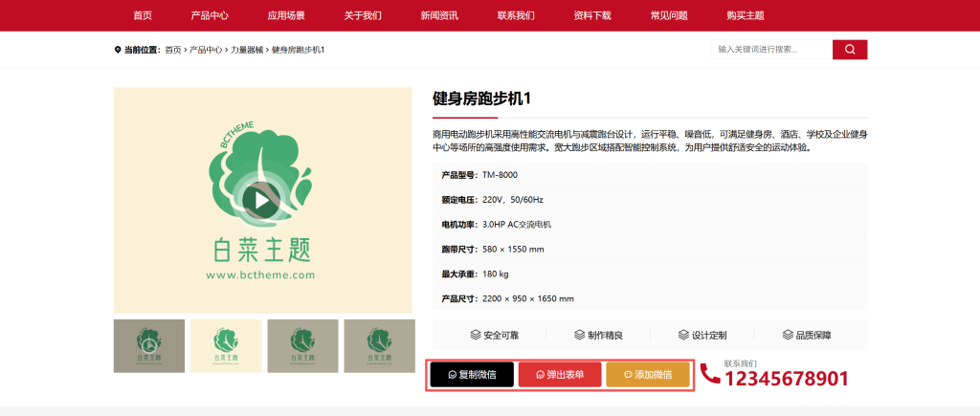980x416 pixels.
Task: Focus the keyword search input field
Action: (x=772, y=50)
